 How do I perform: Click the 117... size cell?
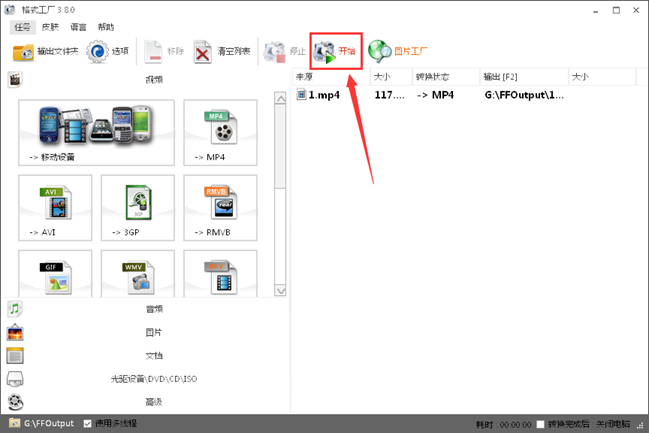click(x=389, y=95)
